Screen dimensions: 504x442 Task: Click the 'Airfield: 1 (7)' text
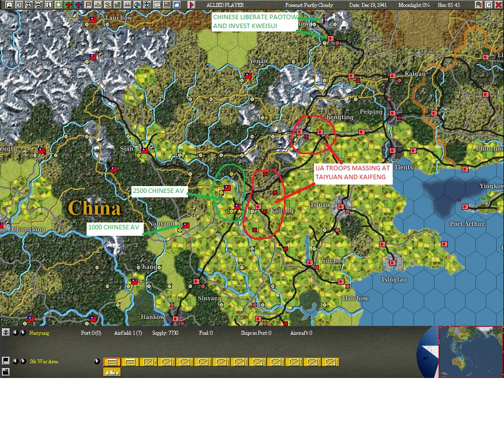[x=128, y=333]
